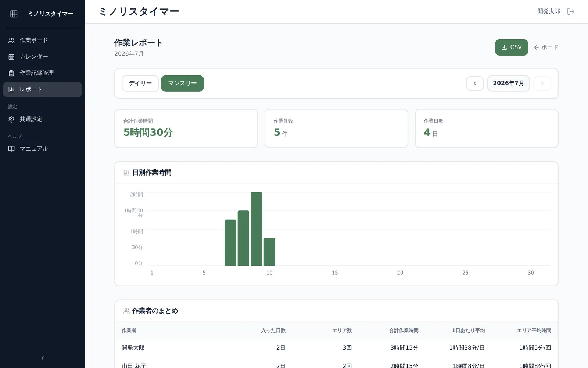Select レポート in the sidebar
Image resolution: width=588 pixels, height=368 pixels.
pos(42,89)
